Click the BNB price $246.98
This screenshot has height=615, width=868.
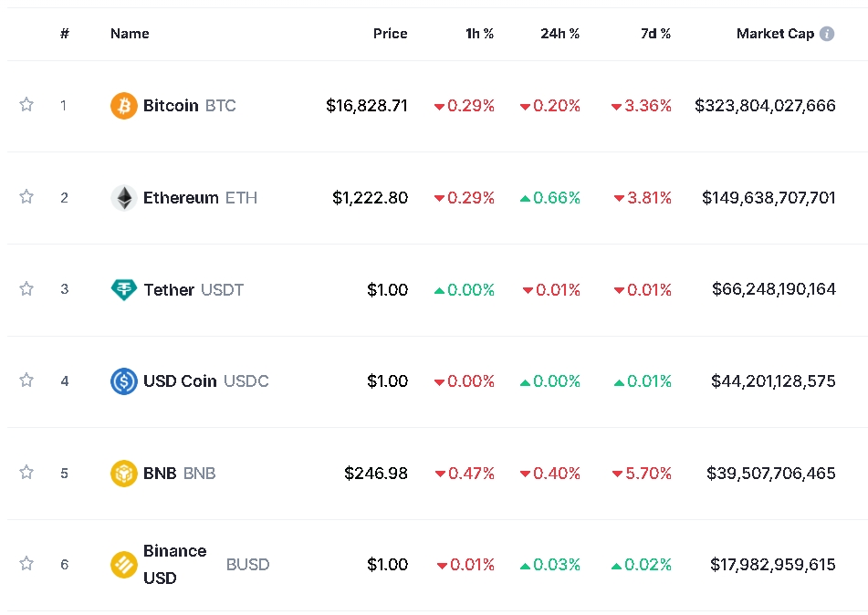click(376, 474)
